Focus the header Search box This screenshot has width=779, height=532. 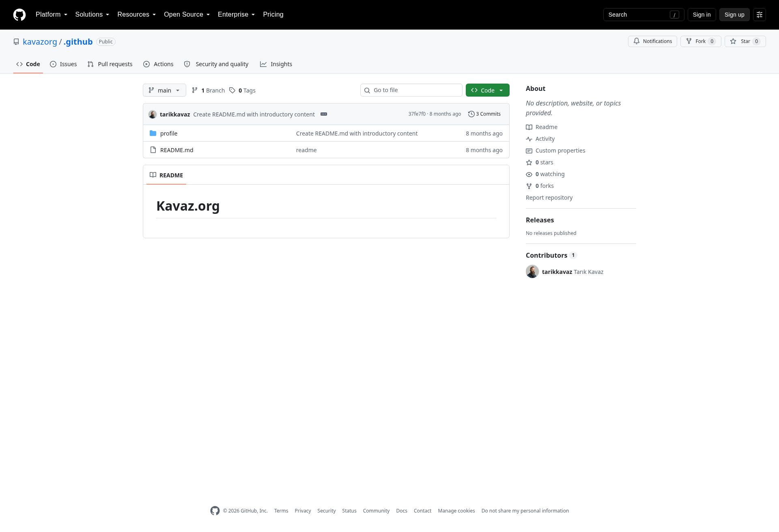[x=643, y=15]
